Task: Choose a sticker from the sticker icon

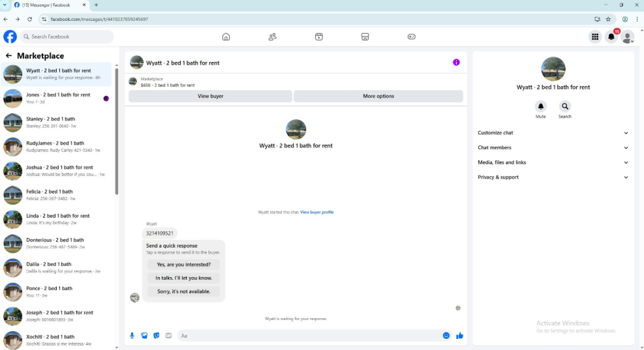Action: (x=157, y=336)
